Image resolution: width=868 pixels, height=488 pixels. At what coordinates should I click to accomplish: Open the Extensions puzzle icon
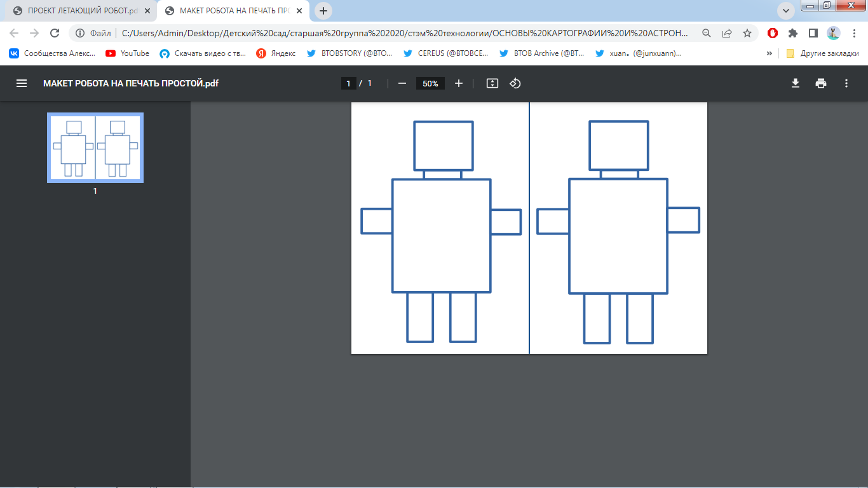(x=792, y=33)
